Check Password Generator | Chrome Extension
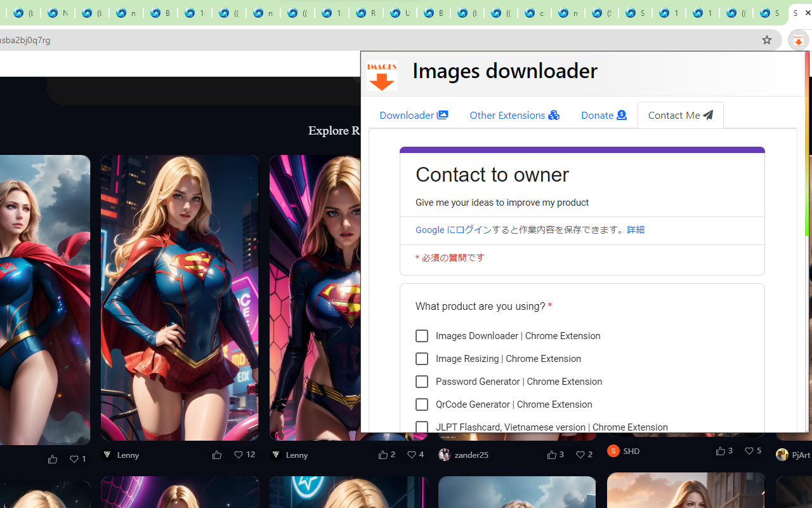The height and width of the screenshot is (508, 812). click(x=422, y=382)
